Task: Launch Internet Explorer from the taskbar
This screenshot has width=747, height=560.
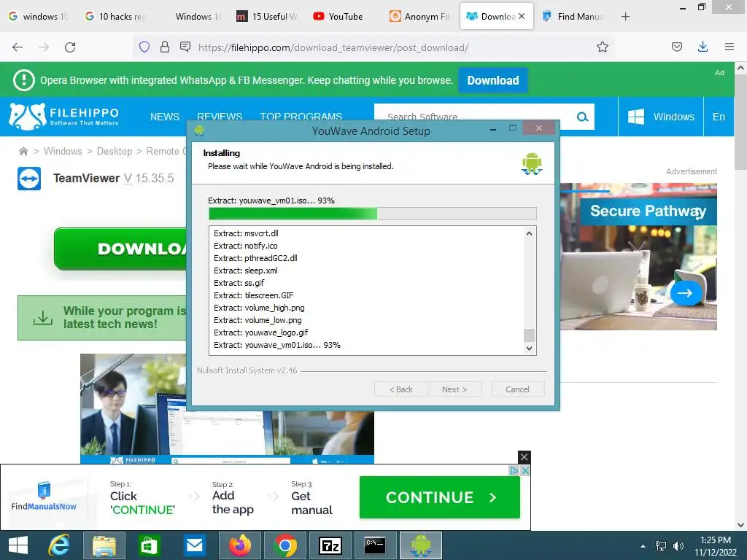Action: (x=60, y=545)
